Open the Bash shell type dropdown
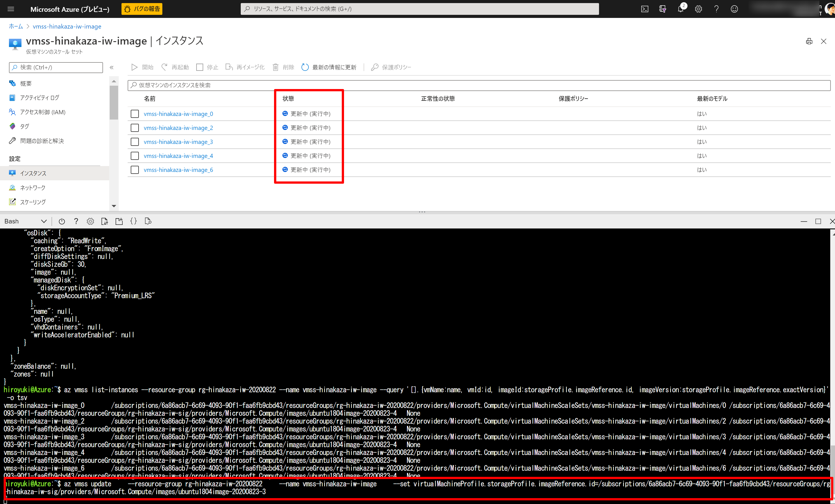This screenshot has width=835, height=504. (x=25, y=221)
